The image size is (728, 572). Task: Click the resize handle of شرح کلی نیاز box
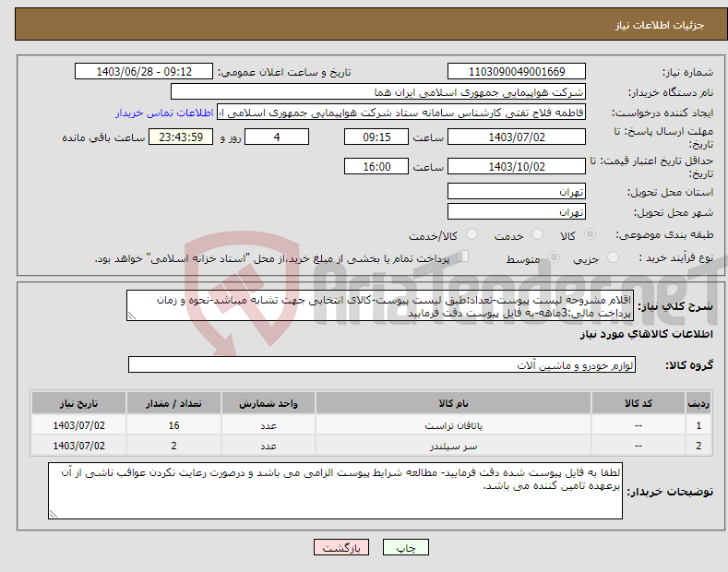pyautogui.click(x=131, y=316)
